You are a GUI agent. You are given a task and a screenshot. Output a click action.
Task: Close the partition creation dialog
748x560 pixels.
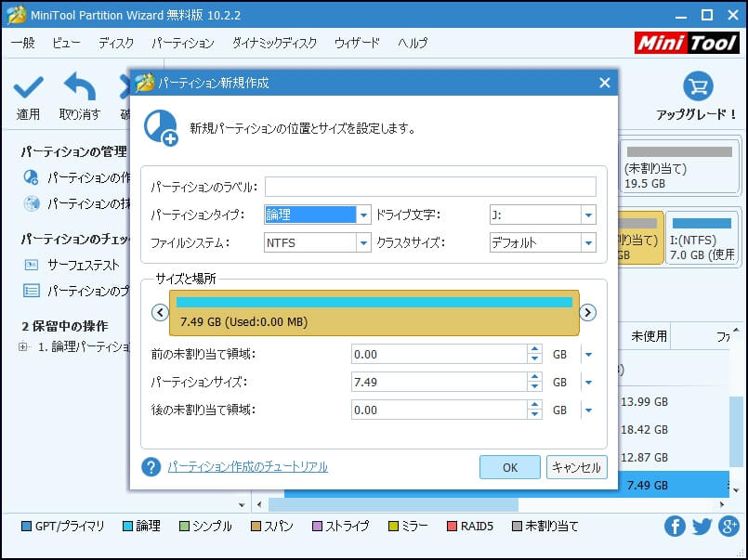[x=604, y=83]
